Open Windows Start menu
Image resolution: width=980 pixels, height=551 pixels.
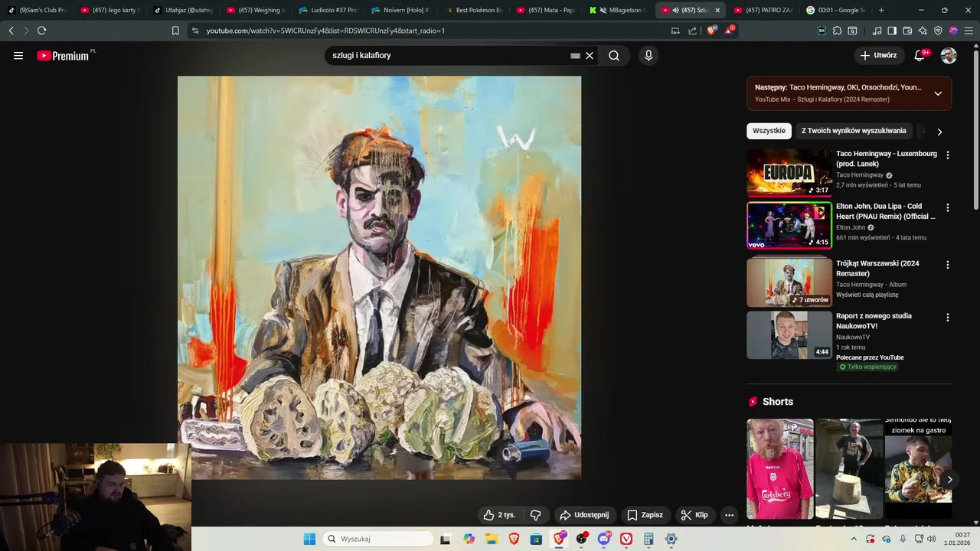309,539
